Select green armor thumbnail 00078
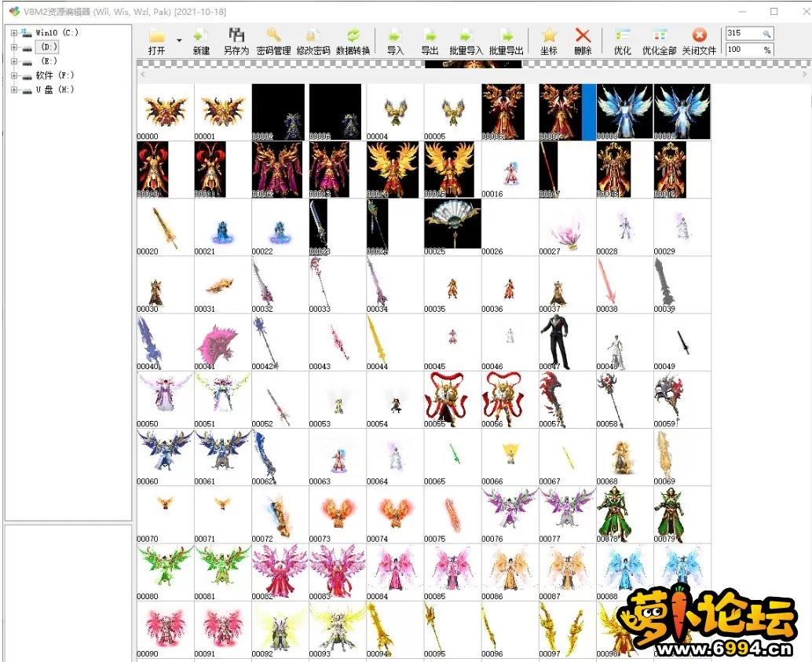The image size is (812, 662). coord(624,514)
